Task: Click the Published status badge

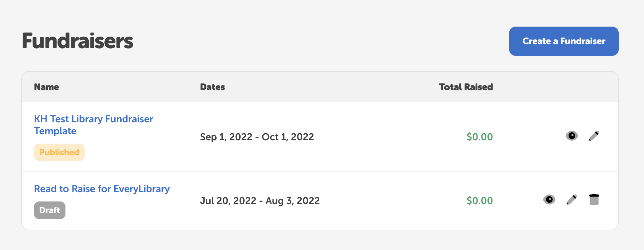Action: click(59, 152)
